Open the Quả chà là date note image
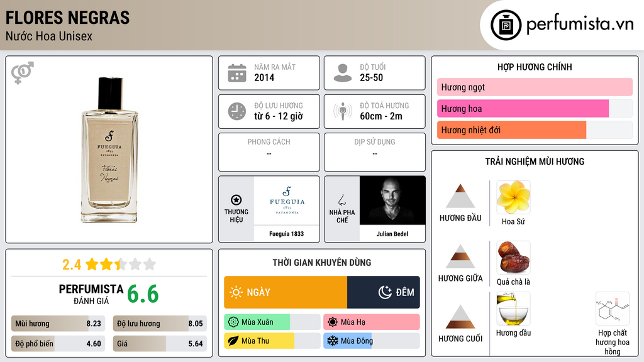 coord(513,257)
